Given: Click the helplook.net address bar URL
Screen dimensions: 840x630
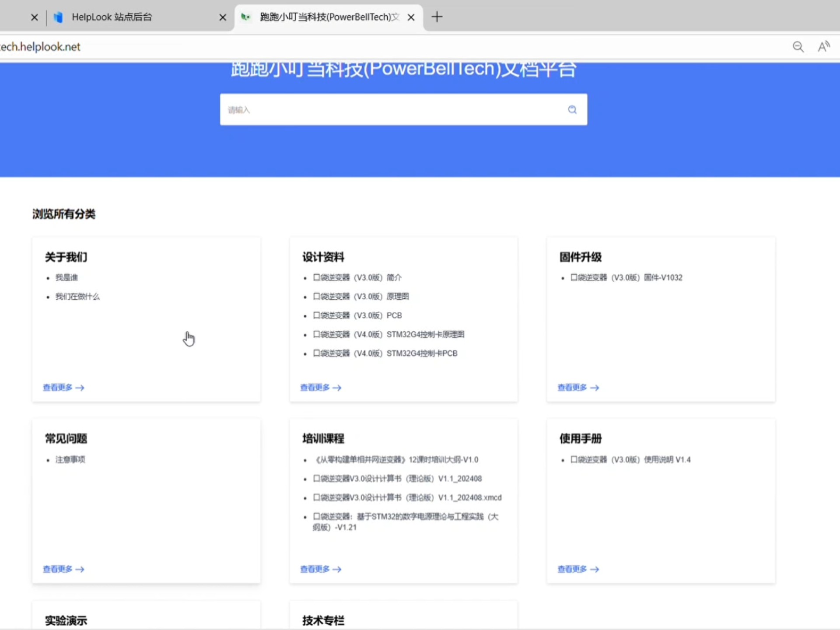Looking at the screenshot, I should click(x=40, y=47).
